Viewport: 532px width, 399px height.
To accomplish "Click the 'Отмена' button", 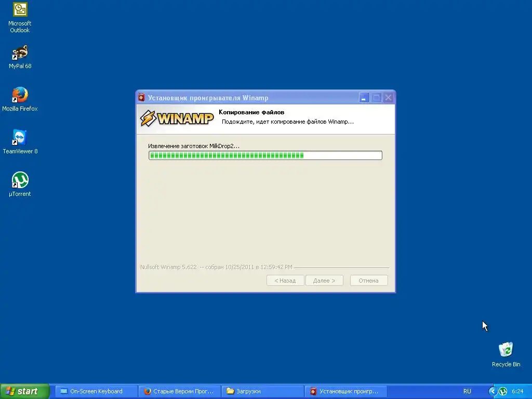I will click(369, 281).
